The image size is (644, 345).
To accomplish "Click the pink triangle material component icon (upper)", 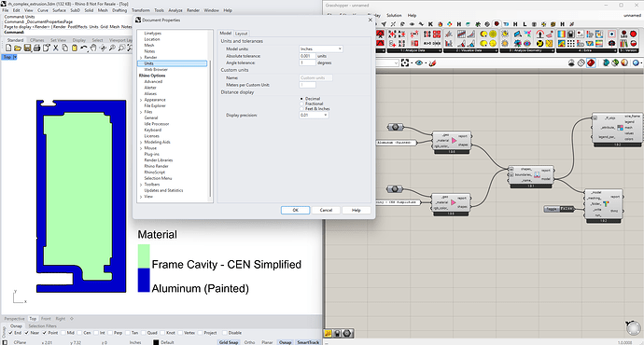I will [454, 141].
